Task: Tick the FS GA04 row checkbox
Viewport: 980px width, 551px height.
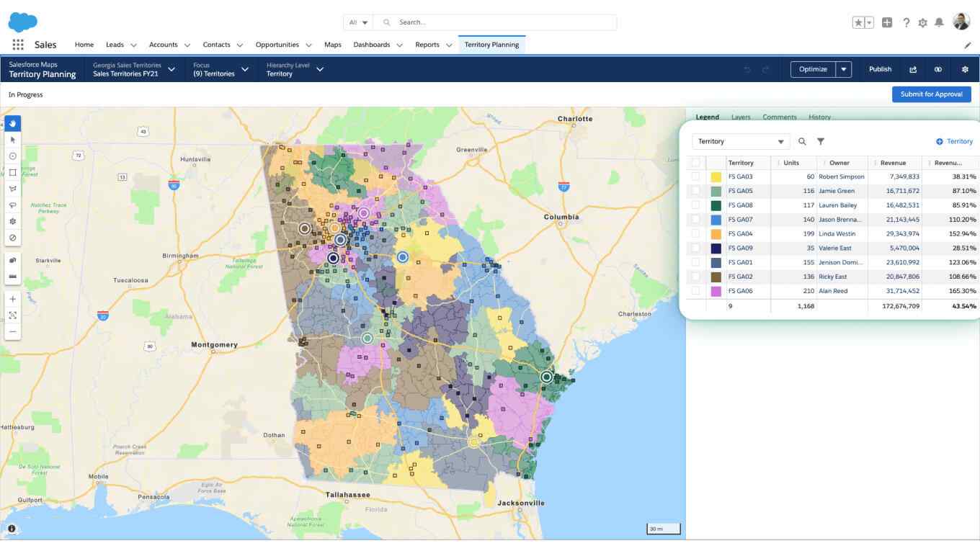Action: click(695, 233)
